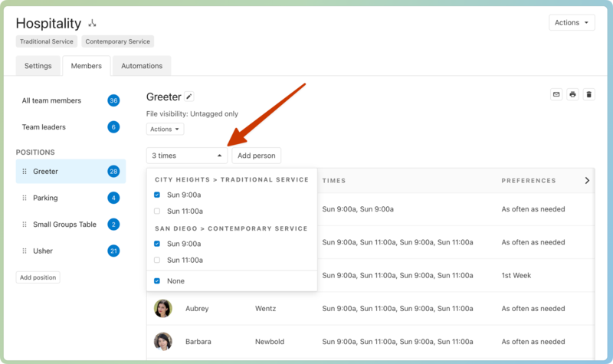Uncheck the None option
Image resolution: width=613 pixels, height=364 pixels.
(157, 281)
